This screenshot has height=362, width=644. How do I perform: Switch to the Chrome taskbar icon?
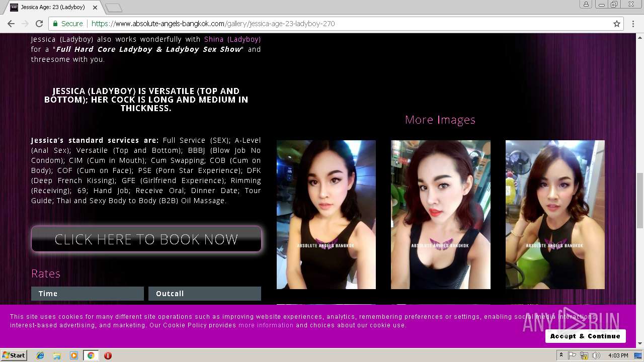point(91,355)
